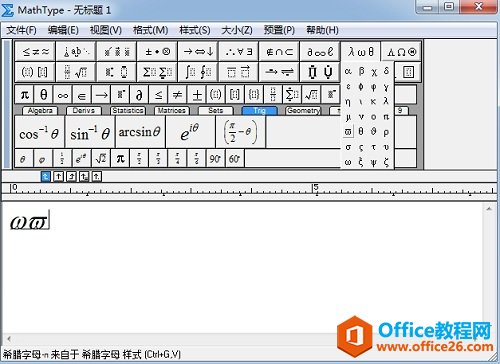Insert right arrow from the small bar
500x364 pixels.
coord(101,95)
